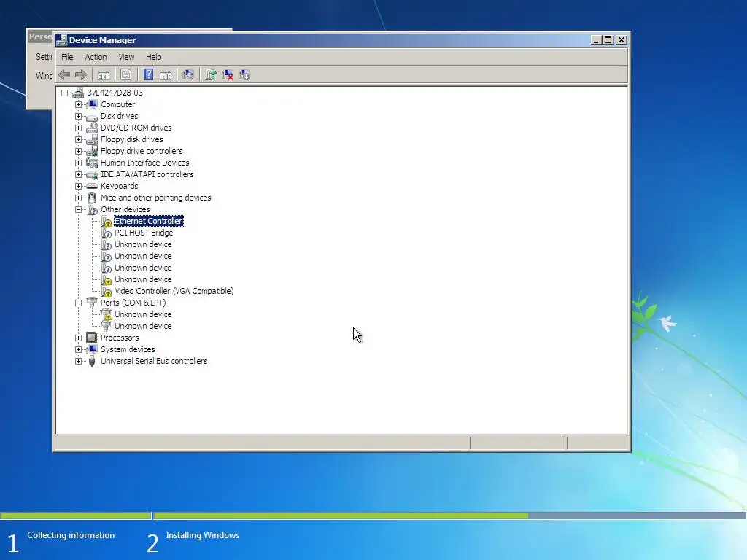
Task: Open the Properties toolbar icon
Action: (125, 75)
